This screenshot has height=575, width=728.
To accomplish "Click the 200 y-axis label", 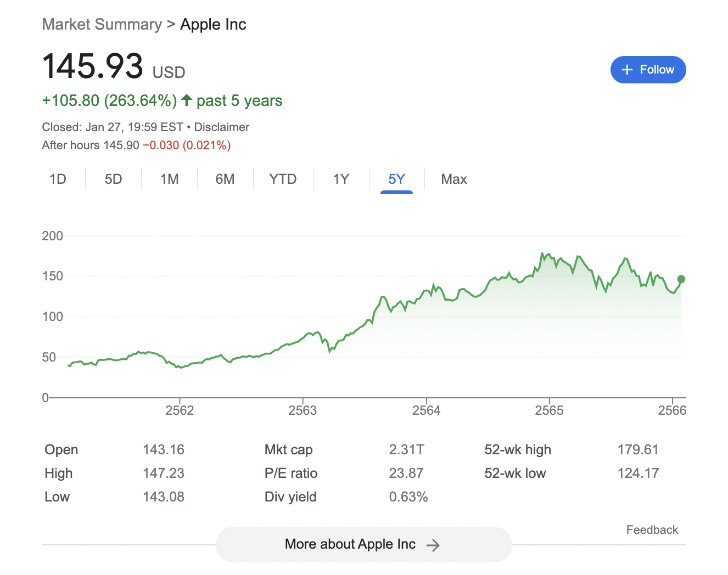I will [53, 236].
